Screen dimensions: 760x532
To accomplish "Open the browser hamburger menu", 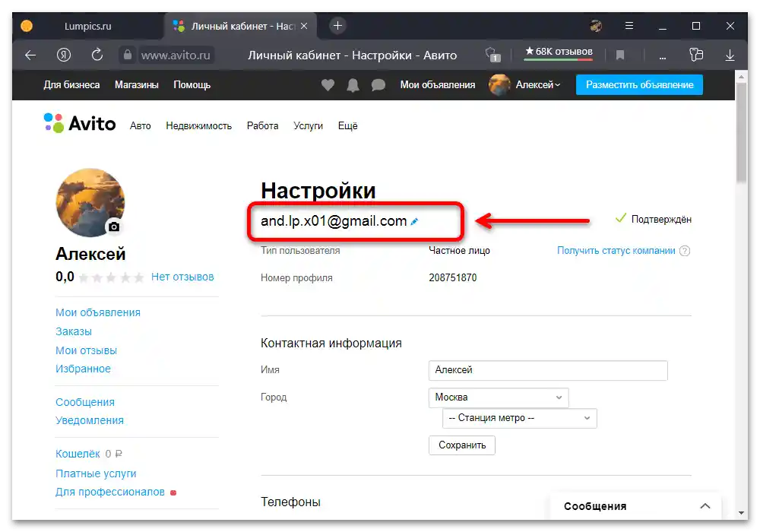I will click(629, 26).
